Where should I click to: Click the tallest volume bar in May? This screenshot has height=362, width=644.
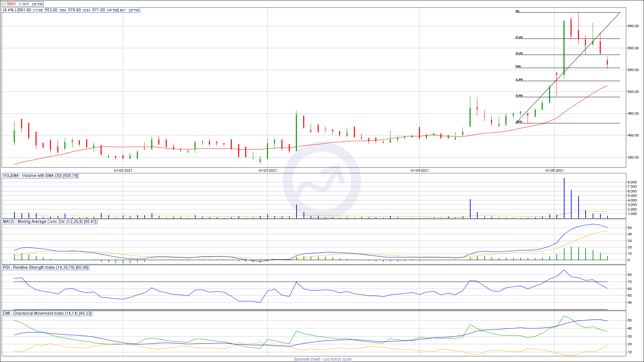[x=564, y=198]
